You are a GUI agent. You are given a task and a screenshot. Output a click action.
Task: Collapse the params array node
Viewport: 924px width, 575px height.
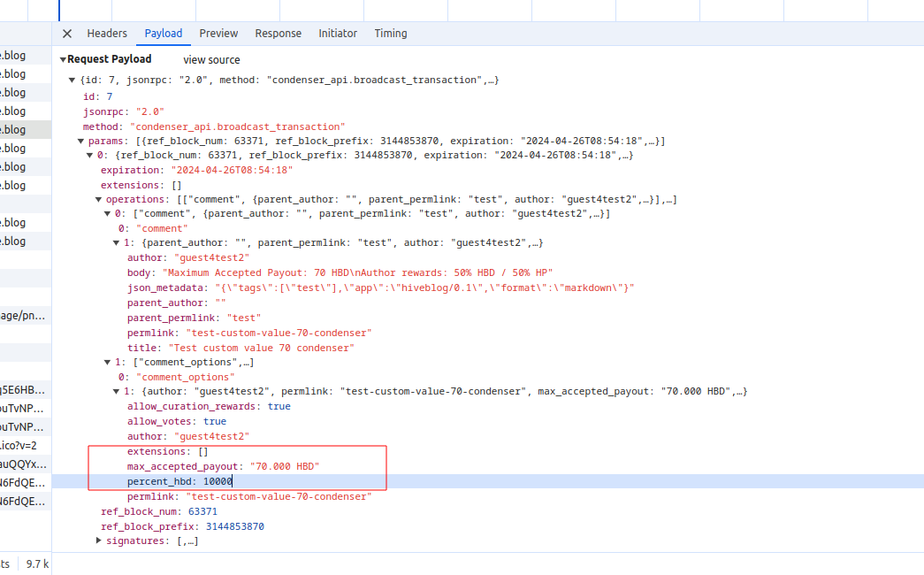pyautogui.click(x=80, y=142)
